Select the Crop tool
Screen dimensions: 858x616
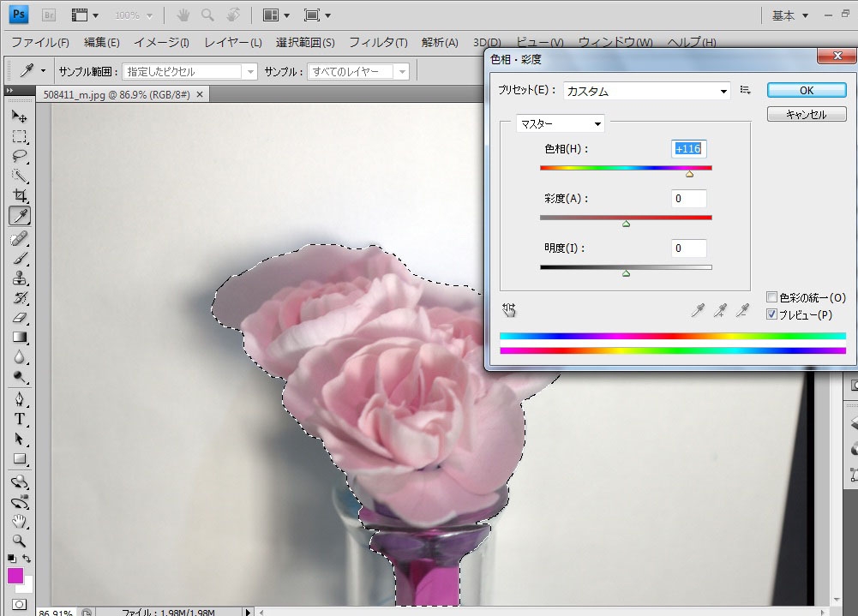click(x=19, y=196)
